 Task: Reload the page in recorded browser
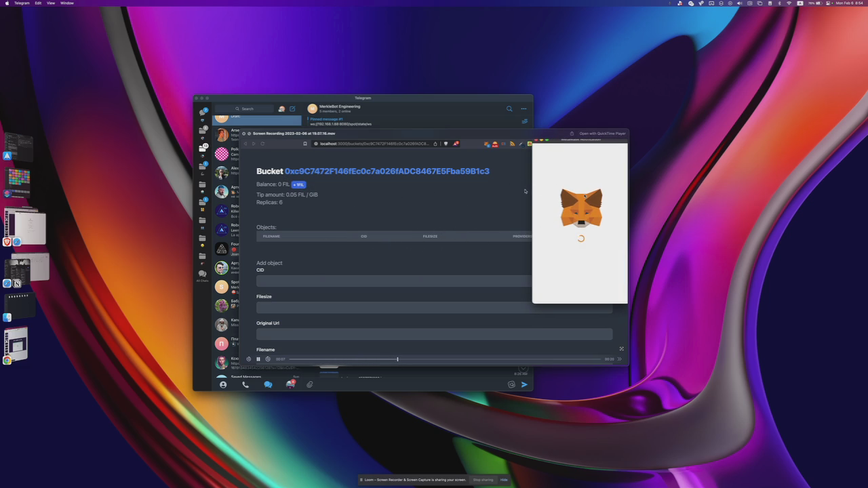pyautogui.click(x=262, y=144)
